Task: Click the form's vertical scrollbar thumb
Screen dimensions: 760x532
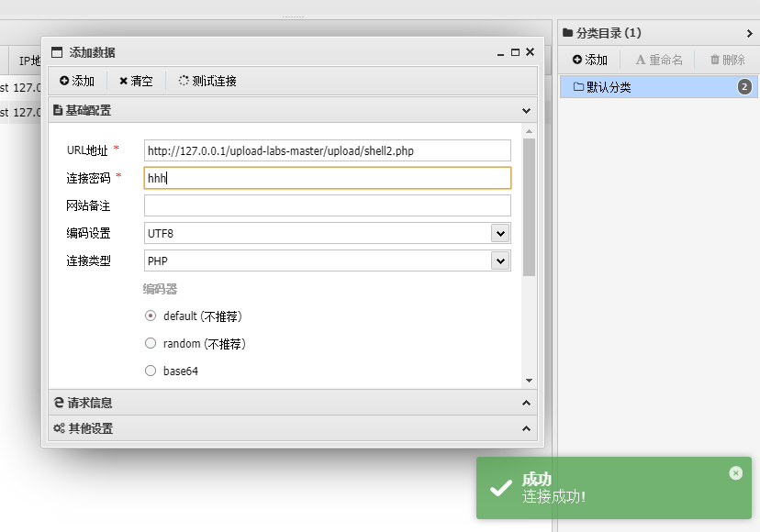Action: 529,207
